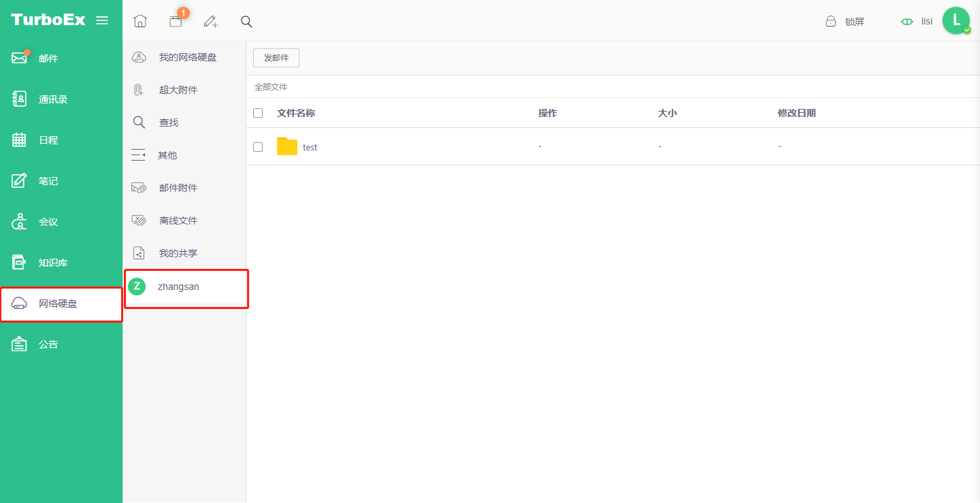Click the 全部文件 breadcrumb
Viewport: 980px width, 503px height.
(271, 87)
